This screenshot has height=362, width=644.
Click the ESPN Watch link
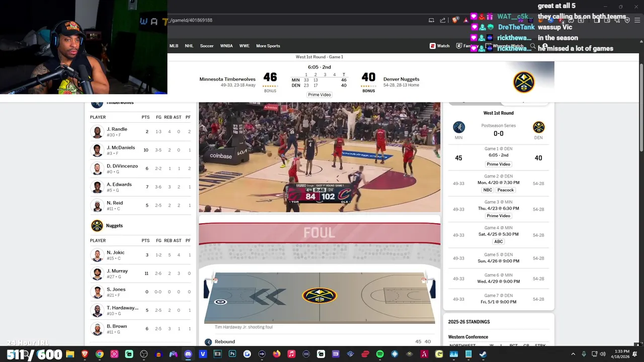click(x=440, y=46)
